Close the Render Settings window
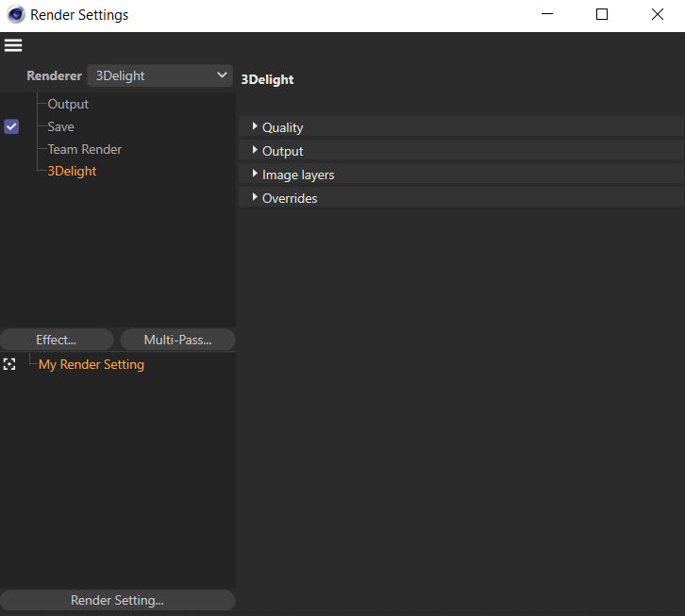 tap(658, 15)
